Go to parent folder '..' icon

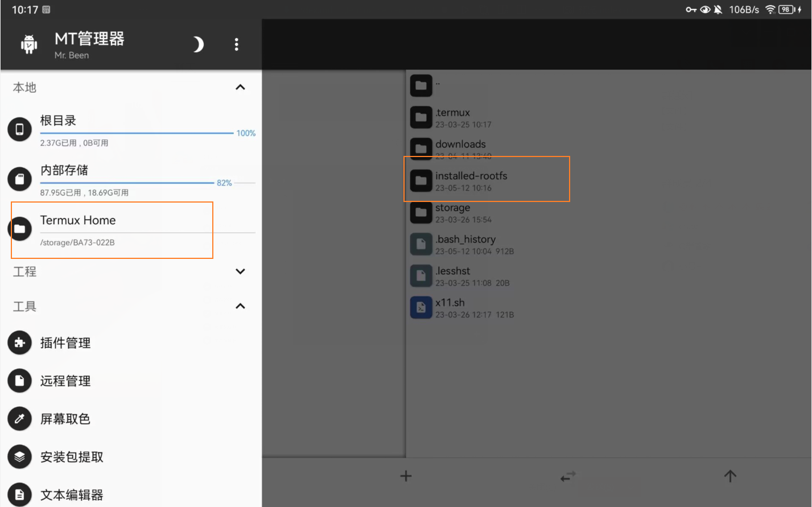coord(421,86)
